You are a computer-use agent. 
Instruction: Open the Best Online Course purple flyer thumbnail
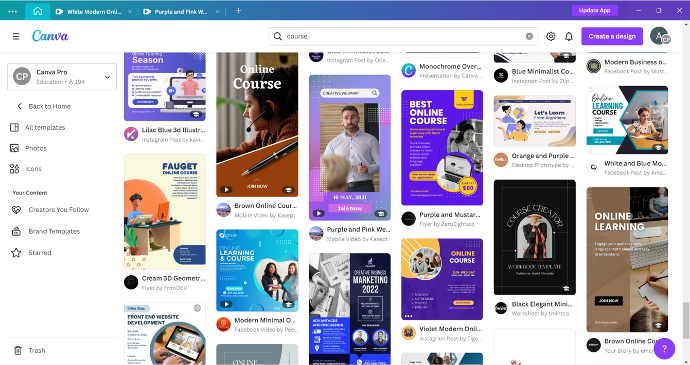click(x=442, y=147)
